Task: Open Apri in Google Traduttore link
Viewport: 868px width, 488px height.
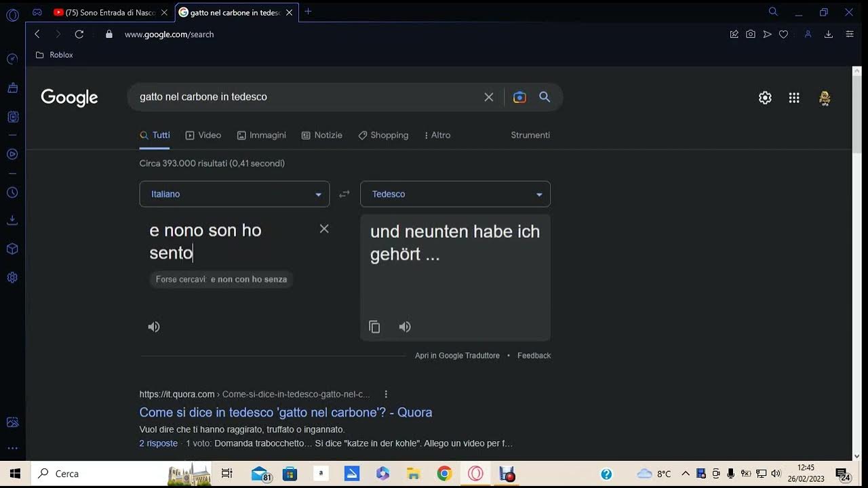Action: click(457, 355)
